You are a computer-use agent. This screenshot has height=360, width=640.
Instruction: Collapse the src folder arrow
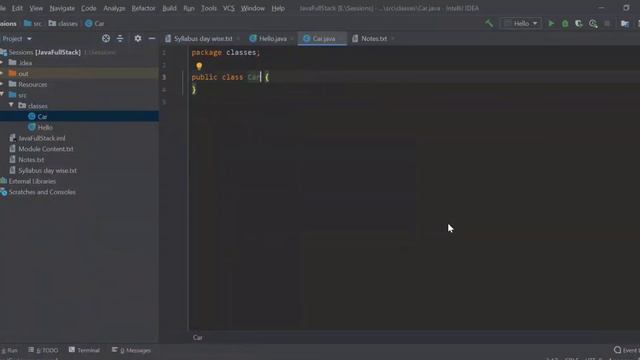[x=2, y=95]
